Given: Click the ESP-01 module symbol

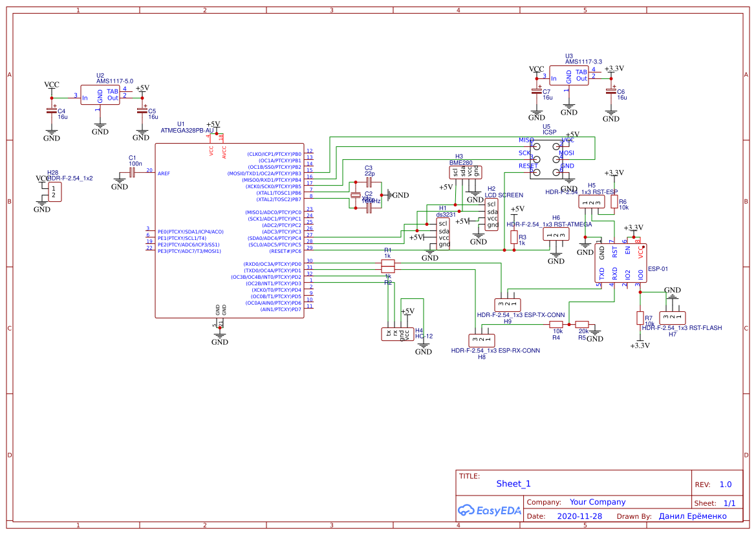Looking at the screenshot, I should 620,263.
